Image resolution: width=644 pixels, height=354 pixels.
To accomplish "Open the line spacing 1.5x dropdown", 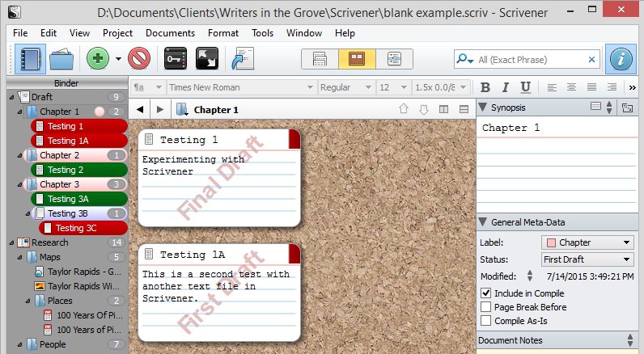I will 440,87.
